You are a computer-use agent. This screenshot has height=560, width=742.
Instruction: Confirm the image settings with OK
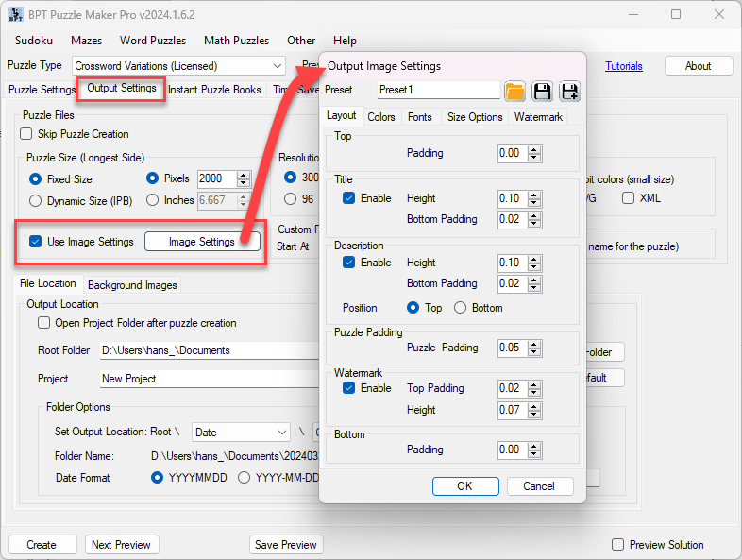pos(464,486)
